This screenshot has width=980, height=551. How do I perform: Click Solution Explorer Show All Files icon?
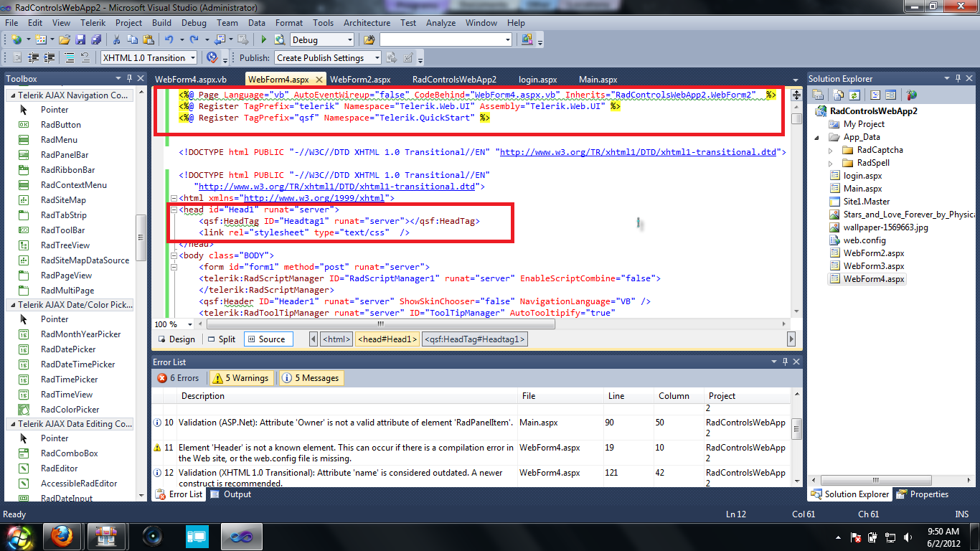839,95
